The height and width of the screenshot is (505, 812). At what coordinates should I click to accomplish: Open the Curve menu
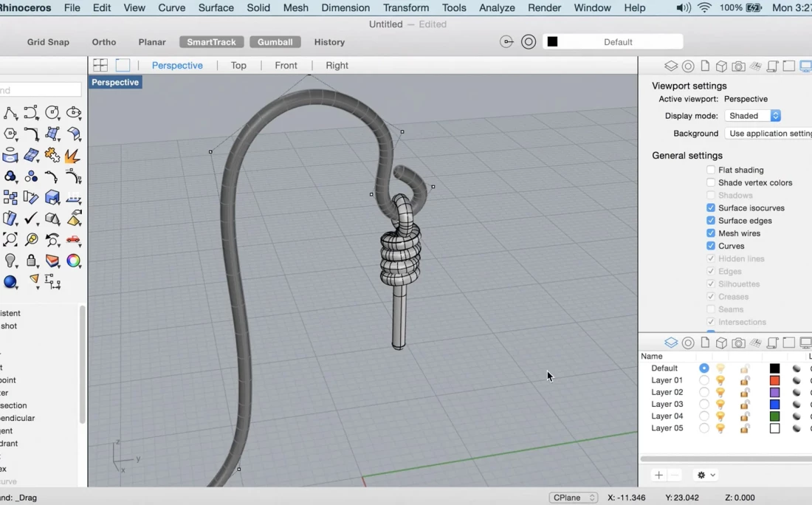point(171,8)
